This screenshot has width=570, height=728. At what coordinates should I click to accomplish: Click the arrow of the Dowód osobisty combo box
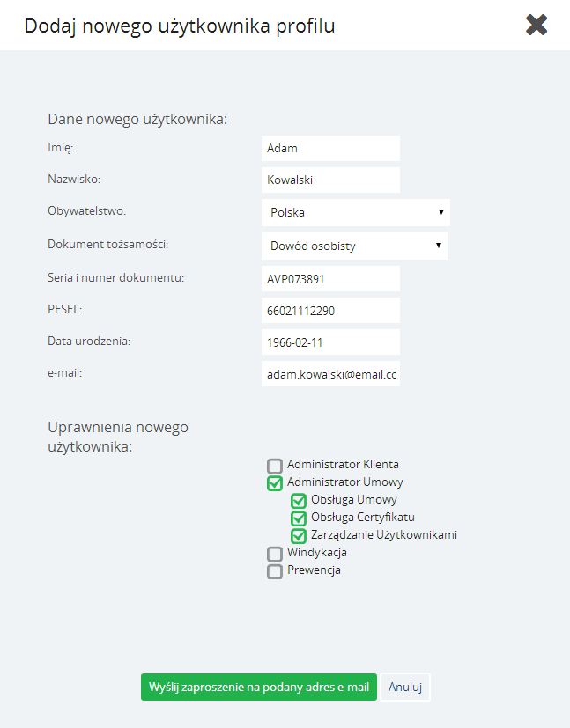(438, 245)
